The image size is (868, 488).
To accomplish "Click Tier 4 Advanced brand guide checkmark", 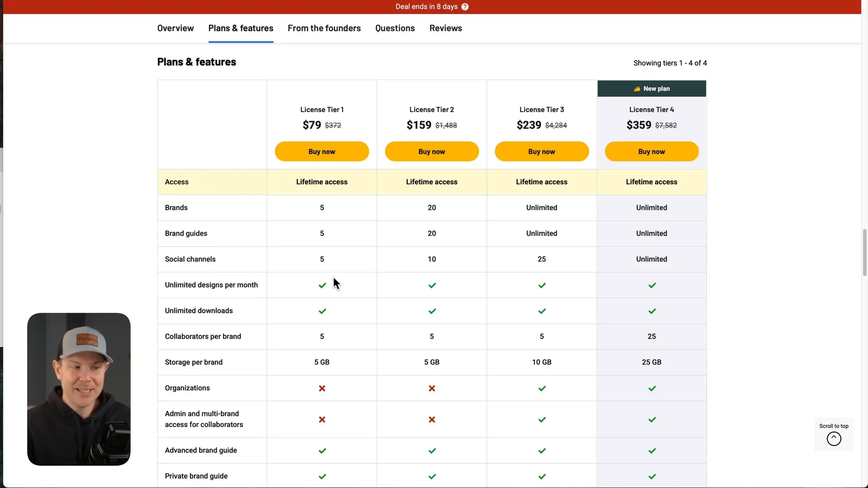I will pyautogui.click(x=651, y=451).
